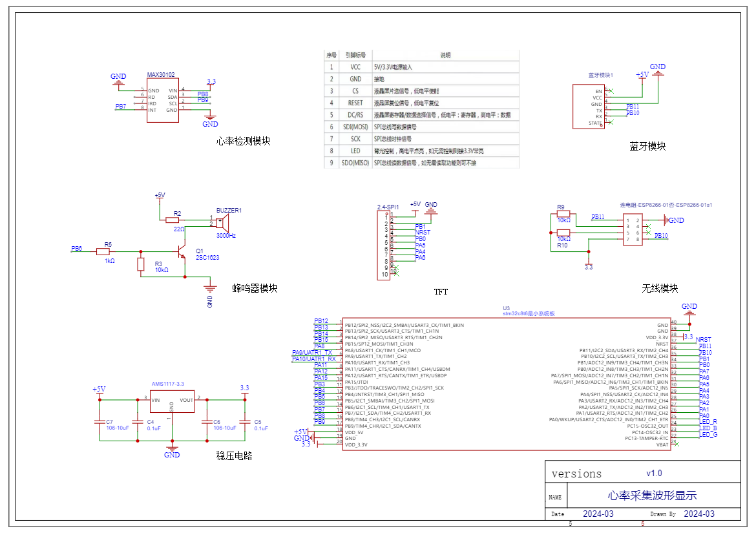756x533 pixels.
Task: Click the 蓝牙模块 caption below the Bluetooth block
Action: pyautogui.click(x=647, y=147)
